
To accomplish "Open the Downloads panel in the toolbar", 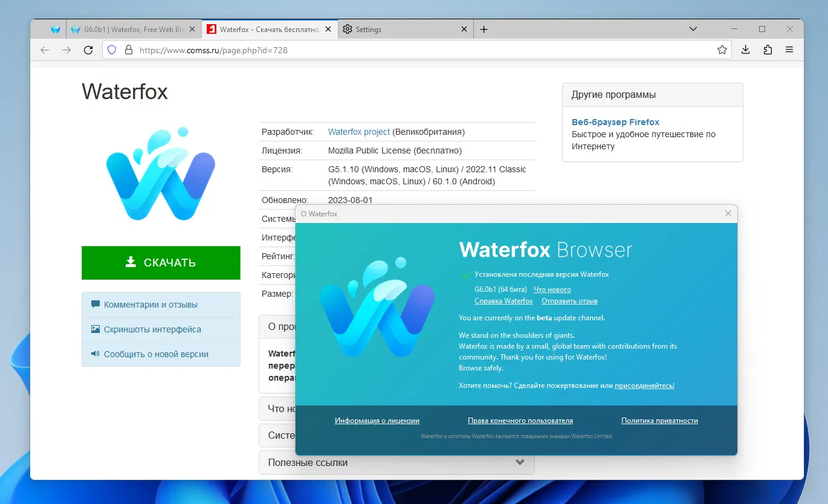I will (746, 50).
